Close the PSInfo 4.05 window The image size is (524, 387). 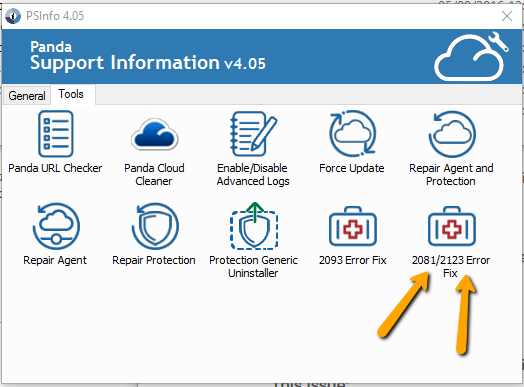pyautogui.click(x=507, y=16)
